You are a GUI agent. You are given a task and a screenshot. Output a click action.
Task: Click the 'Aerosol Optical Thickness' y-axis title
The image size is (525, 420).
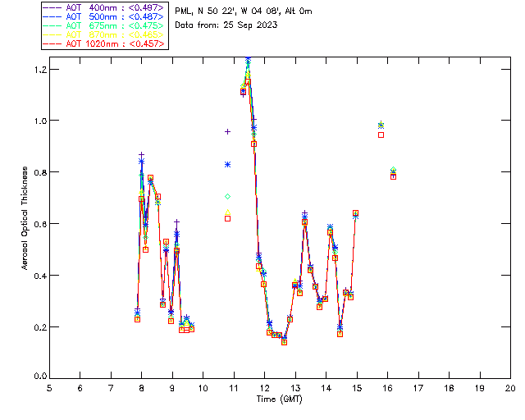[26, 217]
